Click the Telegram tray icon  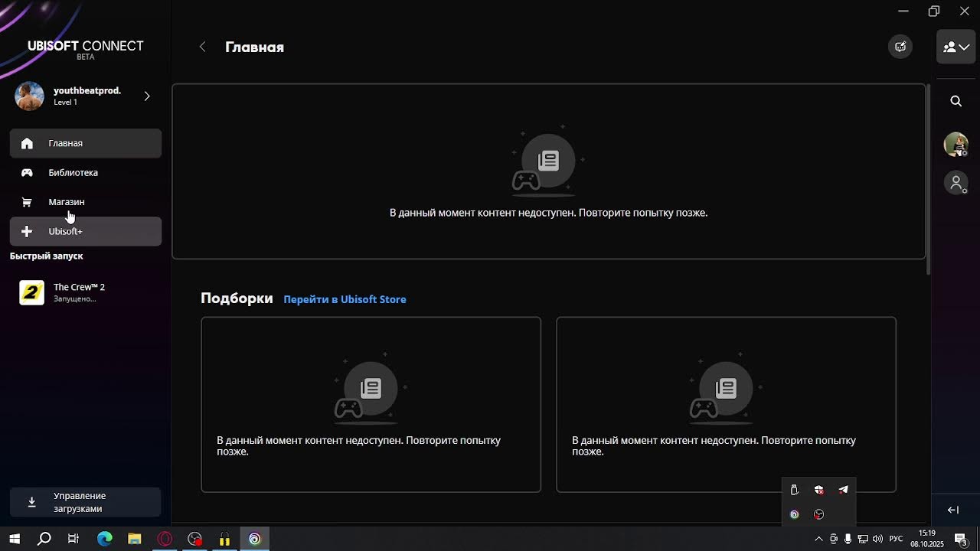843,490
